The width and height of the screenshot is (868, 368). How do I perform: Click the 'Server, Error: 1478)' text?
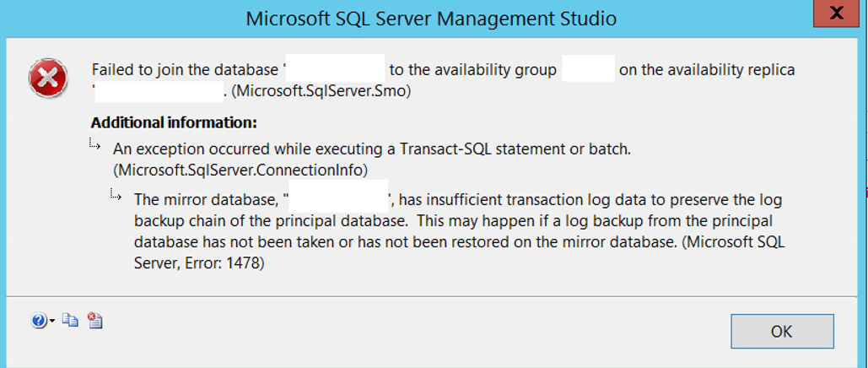click(199, 264)
